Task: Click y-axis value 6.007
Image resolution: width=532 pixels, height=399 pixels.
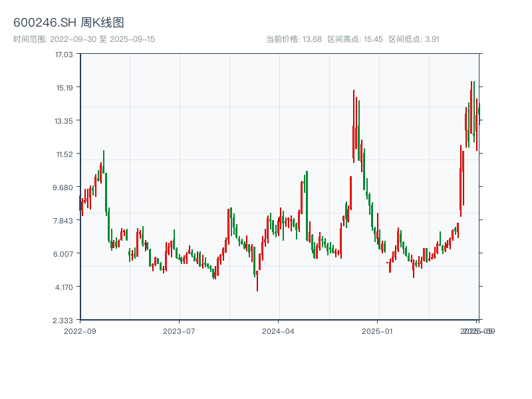Action: [63, 254]
